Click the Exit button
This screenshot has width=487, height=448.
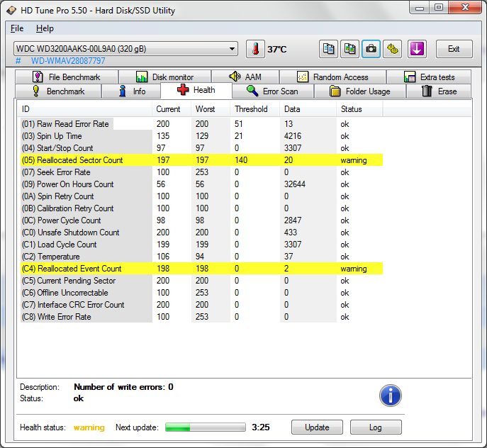point(454,49)
